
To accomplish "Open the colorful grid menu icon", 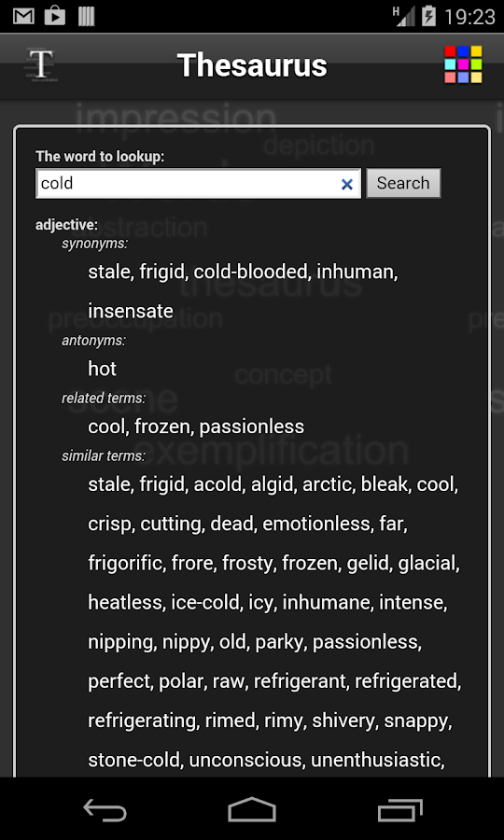I will [x=463, y=64].
